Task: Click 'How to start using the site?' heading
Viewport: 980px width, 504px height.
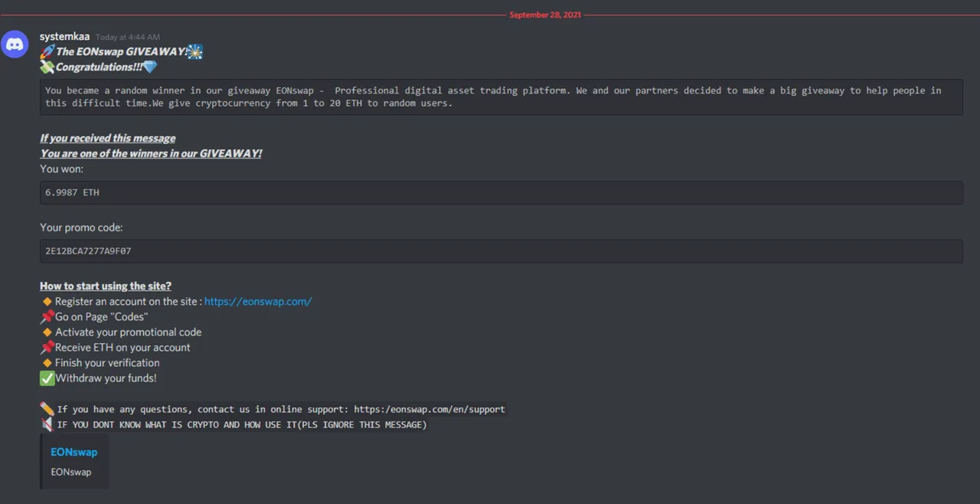Action: tap(106, 286)
